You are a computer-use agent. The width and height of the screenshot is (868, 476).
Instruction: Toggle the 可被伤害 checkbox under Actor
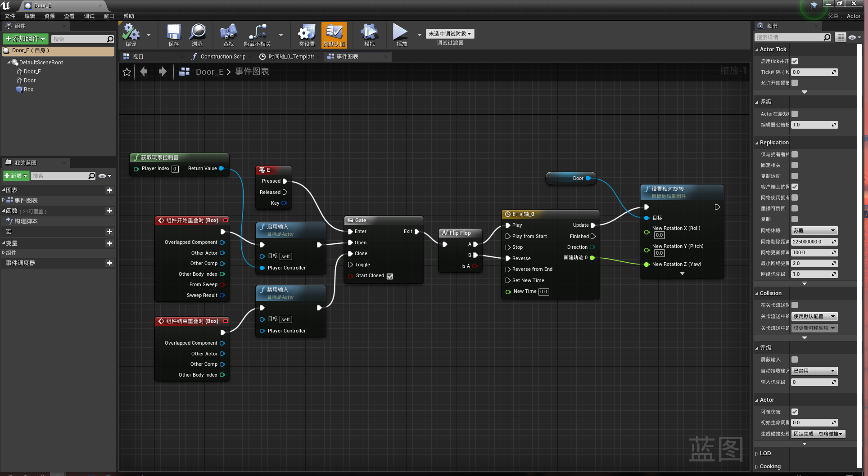click(795, 412)
